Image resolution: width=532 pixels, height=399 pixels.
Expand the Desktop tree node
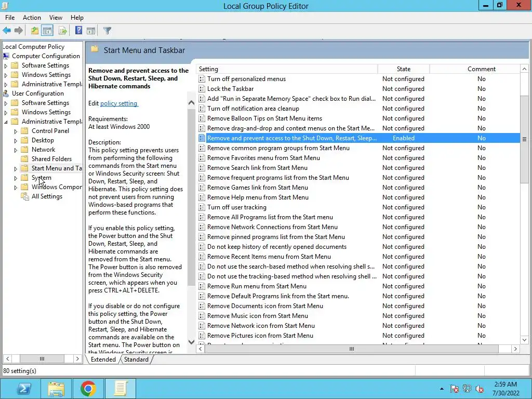16,140
